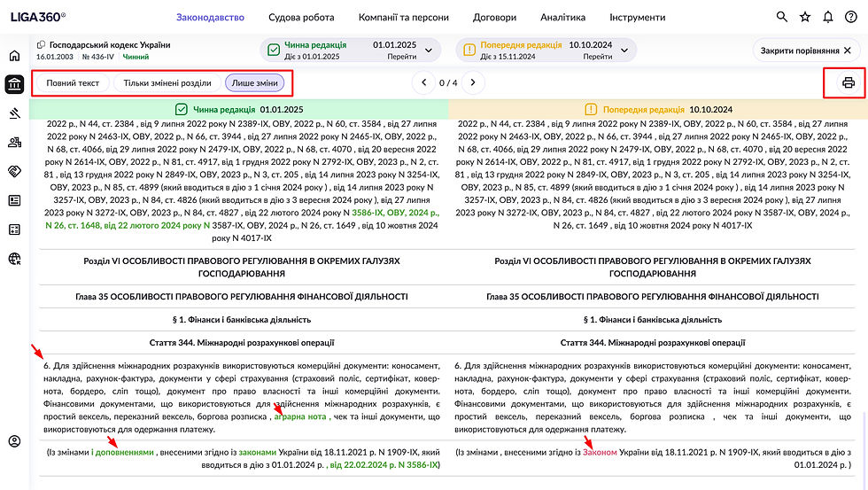This screenshot has height=490, width=868.
Task: Open help question mark icon
Action: [x=851, y=17]
